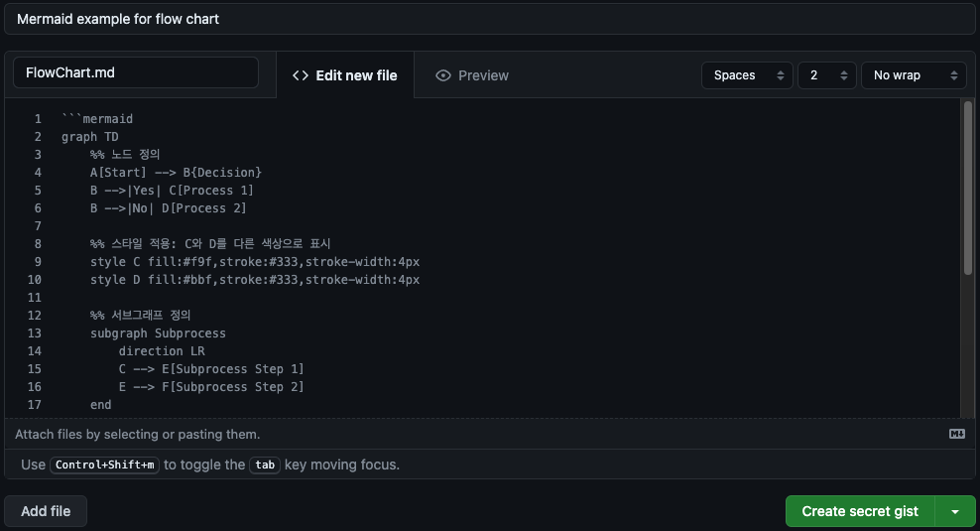
Task: Open the Spaces indent mode dropdown
Action: (747, 75)
